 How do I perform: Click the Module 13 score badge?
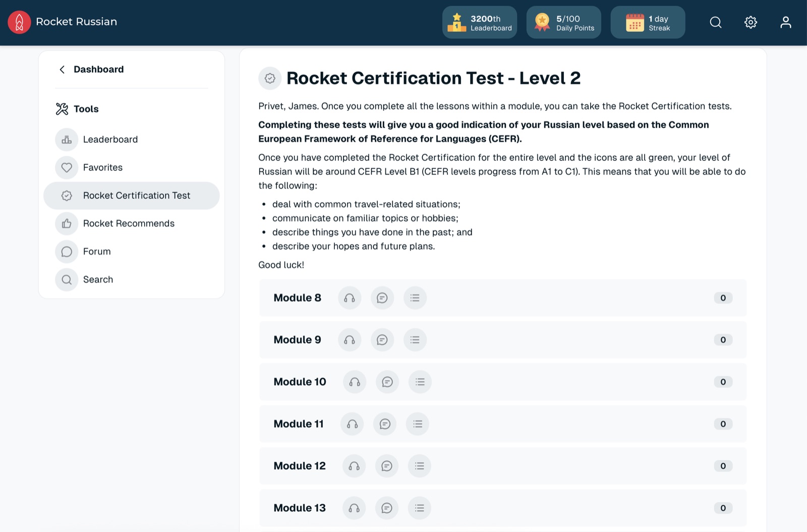point(723,508)
